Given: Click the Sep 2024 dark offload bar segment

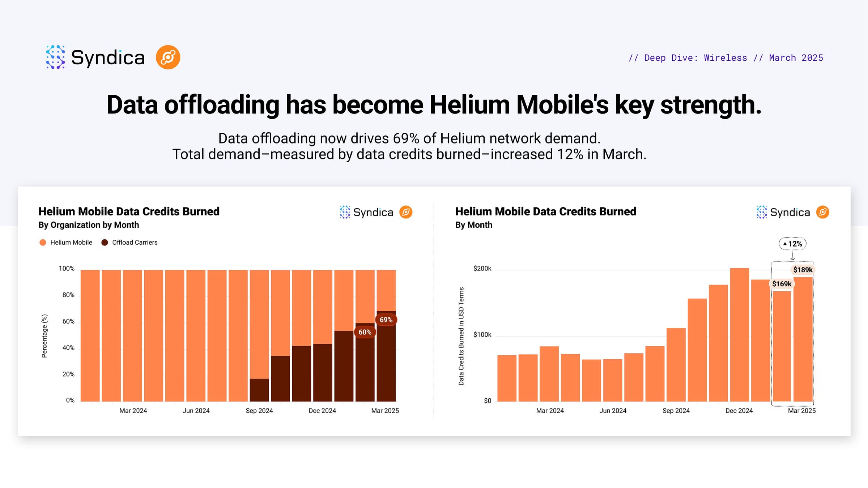Looking at the screenshot, I should (259, 390).
